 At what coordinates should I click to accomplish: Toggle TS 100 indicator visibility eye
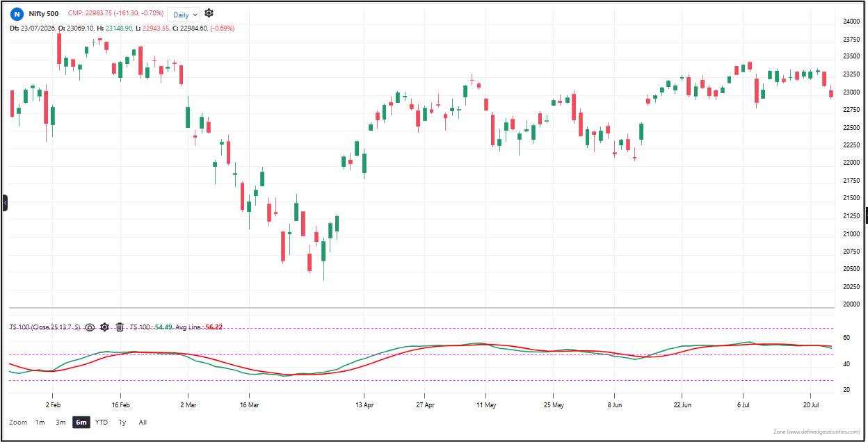[x=90, y=327]
